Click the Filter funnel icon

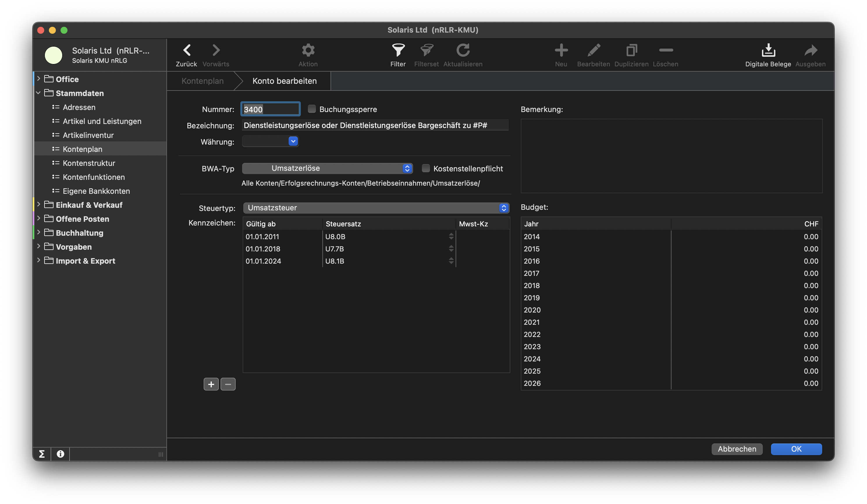point(398,51)
